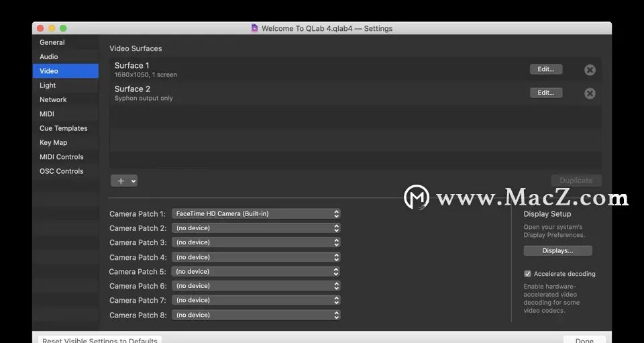Switch to MIDI settings
Viewport: 644px width, 343px height.
[66, 114]
